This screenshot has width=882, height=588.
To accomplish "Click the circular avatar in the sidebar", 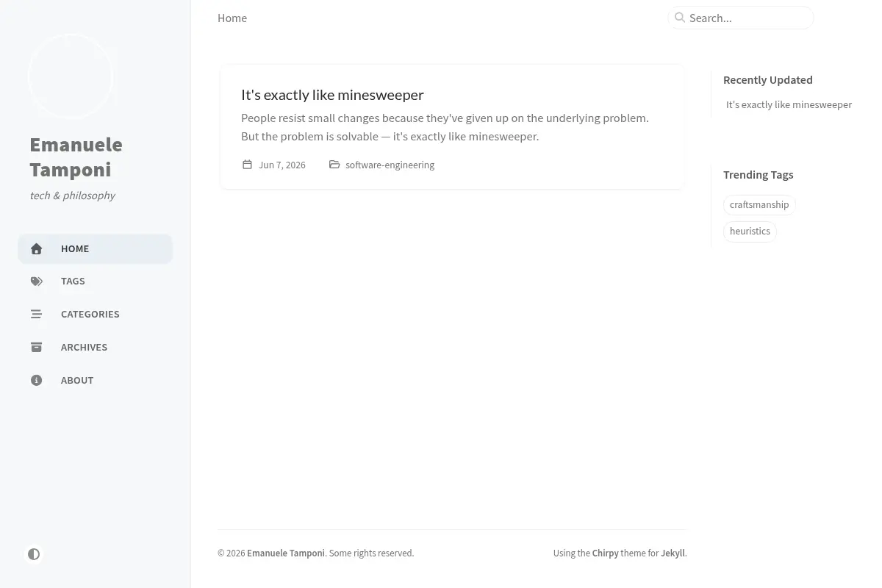I will pos(71,76).
